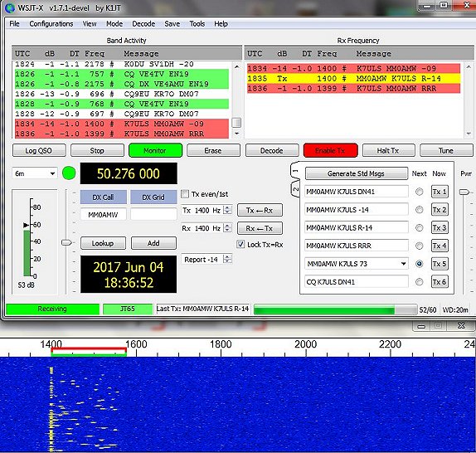
Task: Click the Tune button
Action: pyautogui.click(x=446, y=151)
